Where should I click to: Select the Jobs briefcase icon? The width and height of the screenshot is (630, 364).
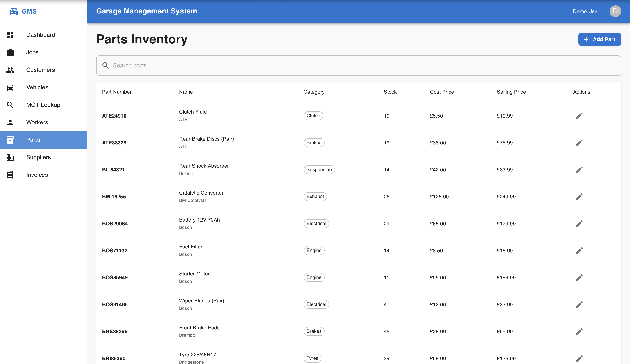pos(10,52)
